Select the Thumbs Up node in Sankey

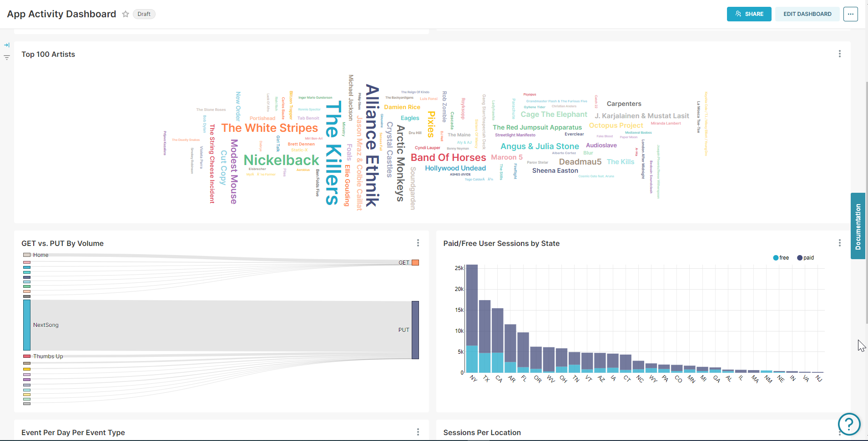[27, 356]
